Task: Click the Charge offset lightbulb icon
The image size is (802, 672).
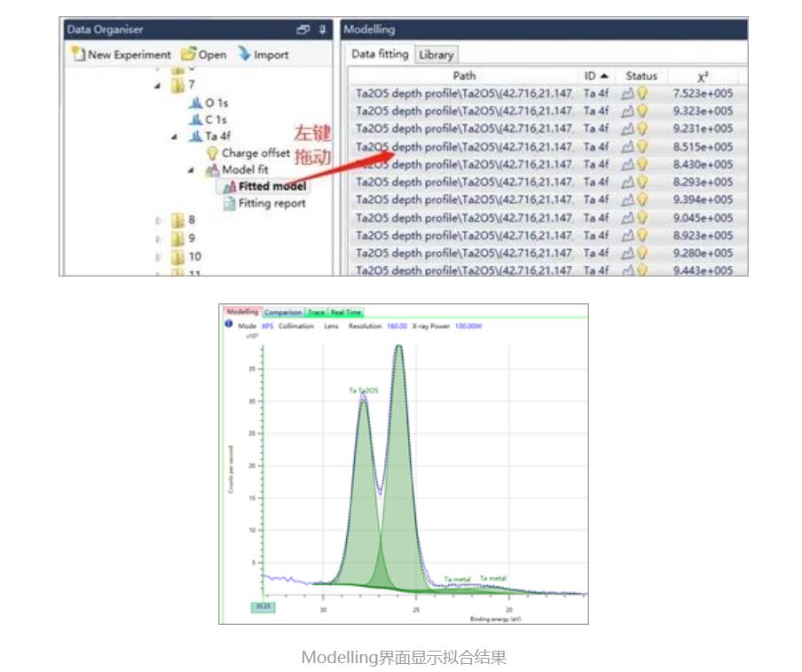Action: coord(212,153)
